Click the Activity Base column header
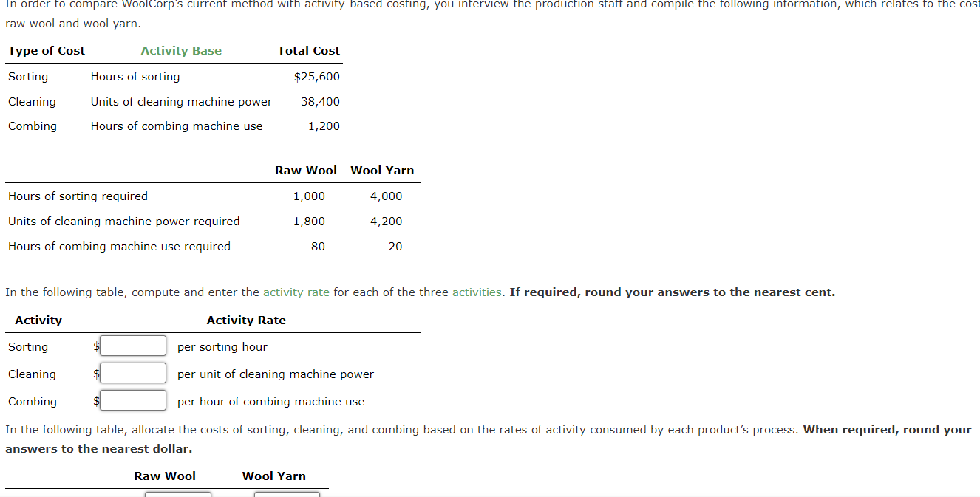The width and height of the screenshot is (980, 497). point(181,50)
